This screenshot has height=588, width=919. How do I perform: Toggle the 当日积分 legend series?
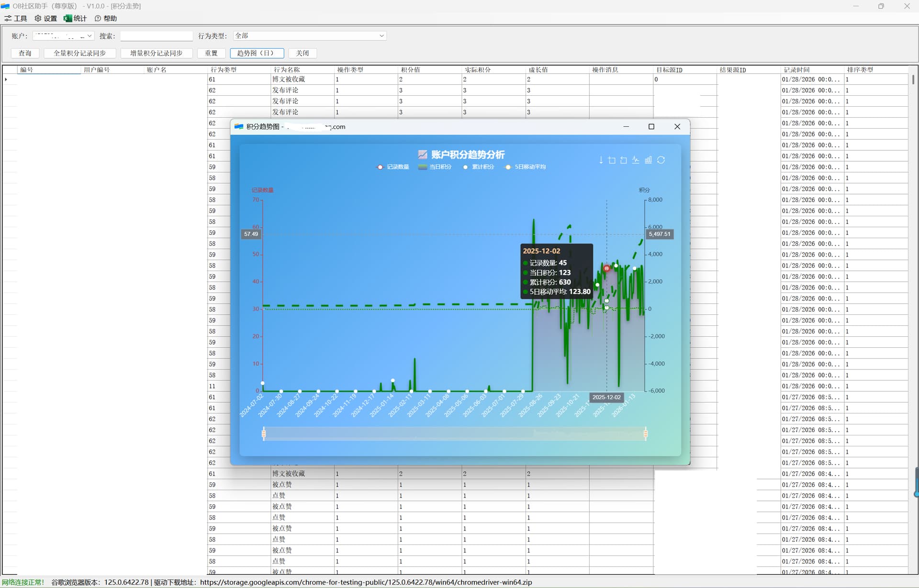point(435,167)
